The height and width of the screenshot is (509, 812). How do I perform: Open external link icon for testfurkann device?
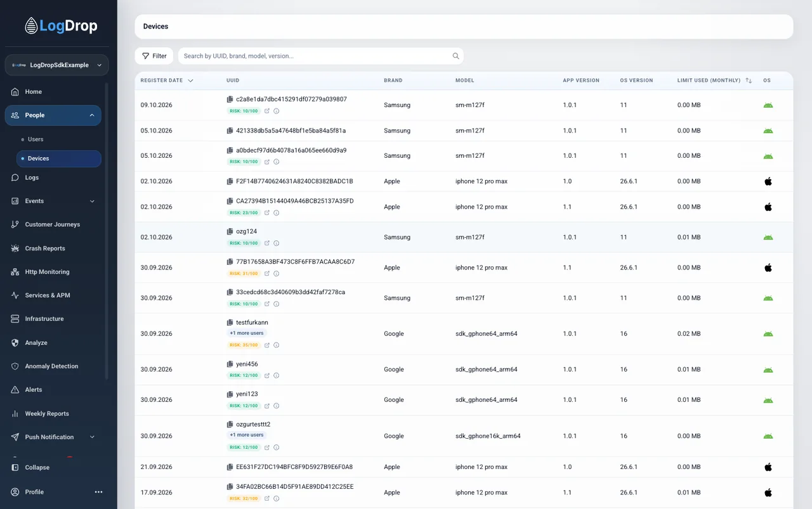[267, 345]
